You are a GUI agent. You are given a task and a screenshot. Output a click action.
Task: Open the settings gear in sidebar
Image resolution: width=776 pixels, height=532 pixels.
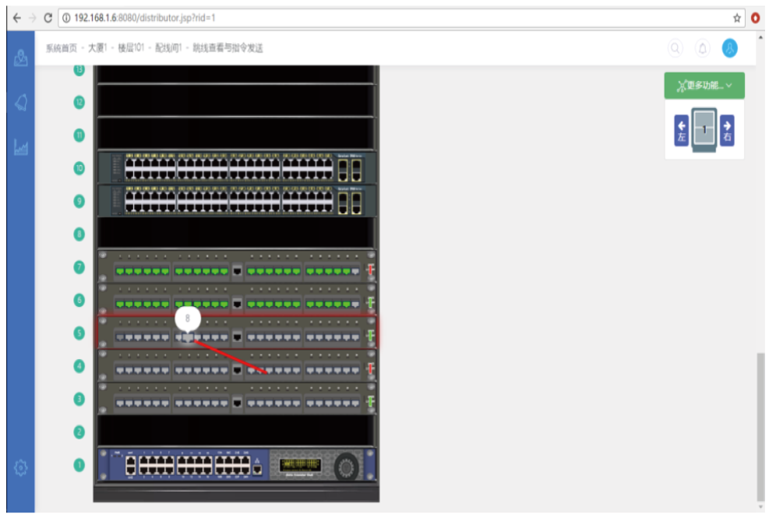point(21,467)
